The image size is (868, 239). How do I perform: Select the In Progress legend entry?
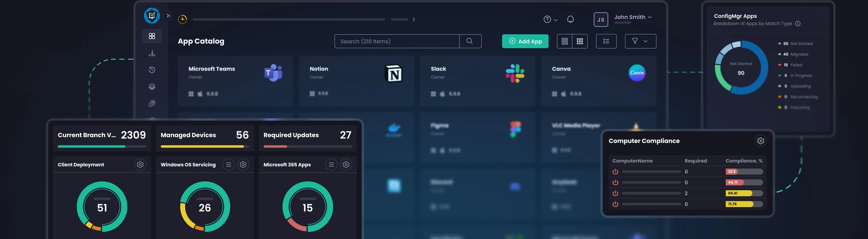pos(795,76)
